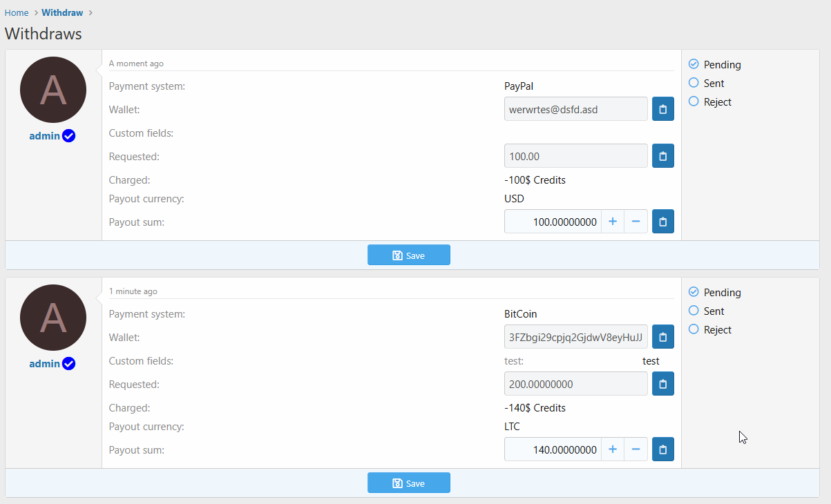Copy the PayPal wallet address to clipboard
The image size is (831, 504).
pos(663,109)
